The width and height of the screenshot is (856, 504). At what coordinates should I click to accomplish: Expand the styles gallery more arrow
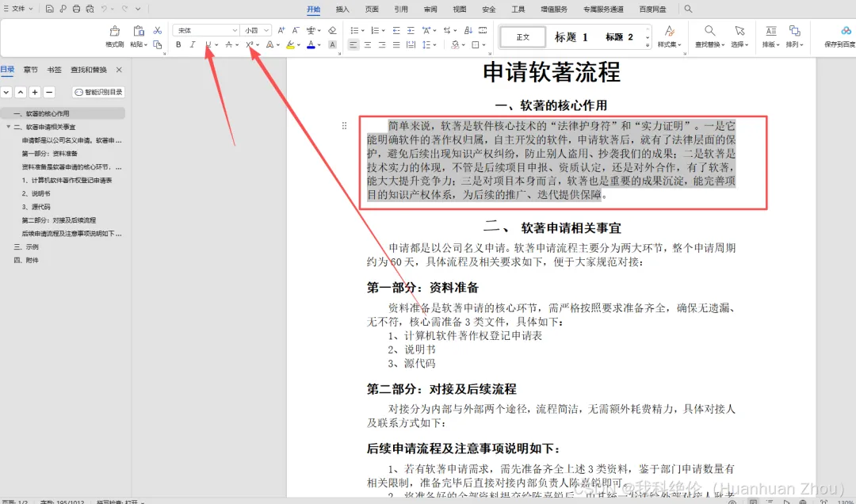coord(648,45)
